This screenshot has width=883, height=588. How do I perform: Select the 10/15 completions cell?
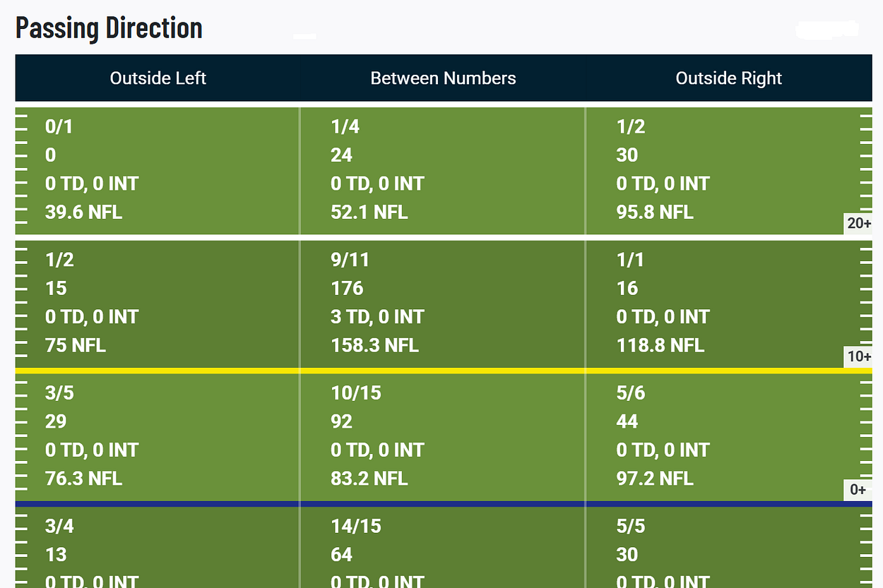356,393
